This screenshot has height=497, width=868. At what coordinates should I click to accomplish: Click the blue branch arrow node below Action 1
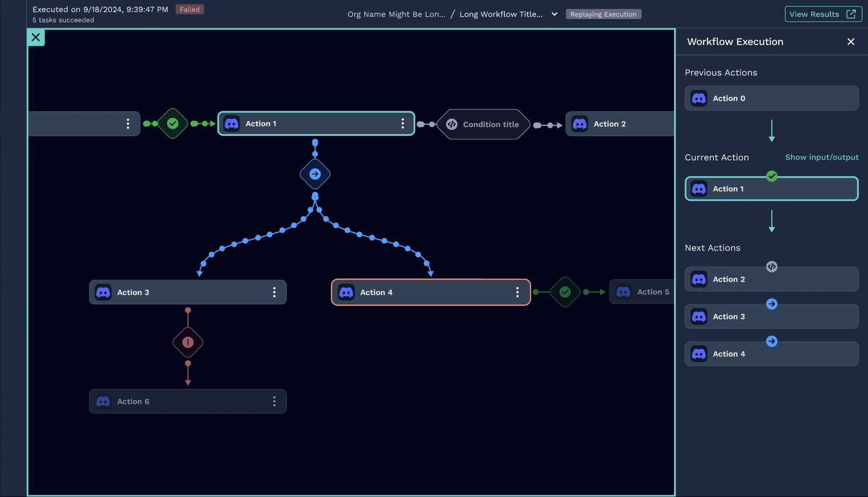[315, 174]
